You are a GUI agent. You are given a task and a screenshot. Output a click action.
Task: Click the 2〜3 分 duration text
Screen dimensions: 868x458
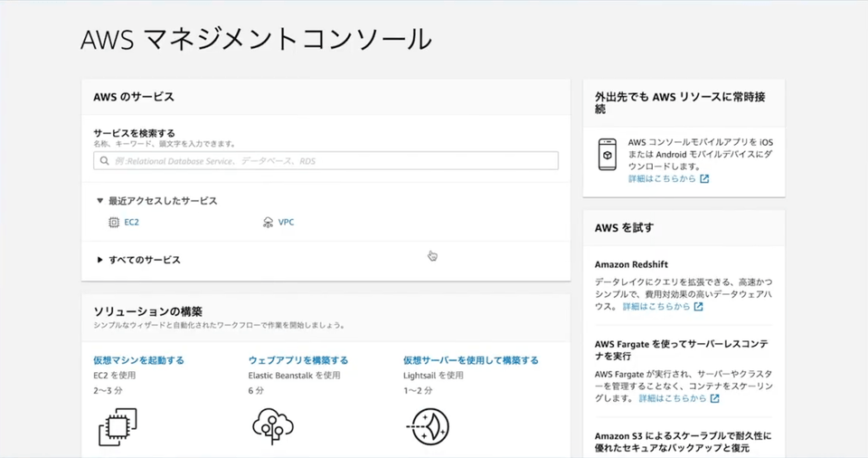[108, 390]
